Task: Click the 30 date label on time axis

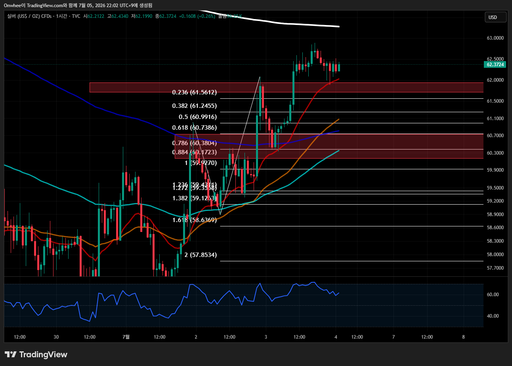Action: coord(56,337)
